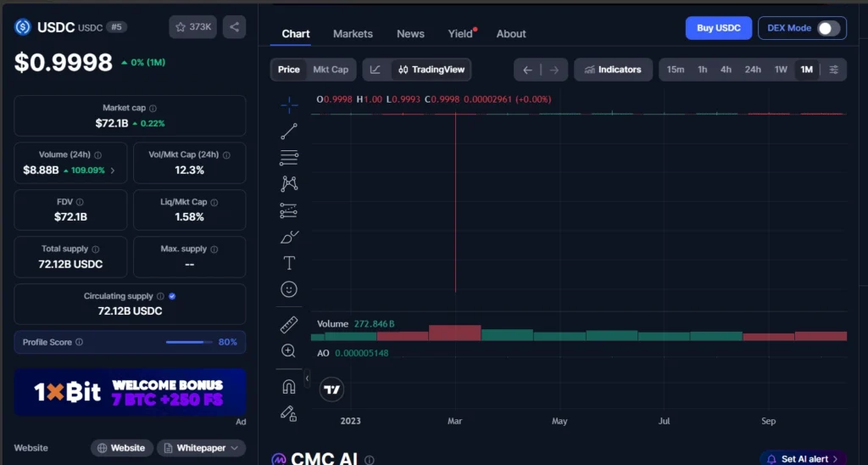Click the Profile Score progress bar
Viewport: 868px width, 465px height.
[189, 343]
